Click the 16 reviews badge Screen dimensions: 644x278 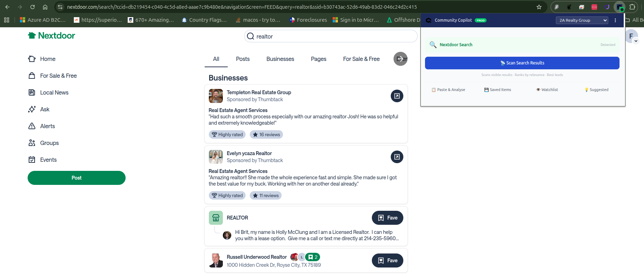pyautogui.click(x=266, y=134)
